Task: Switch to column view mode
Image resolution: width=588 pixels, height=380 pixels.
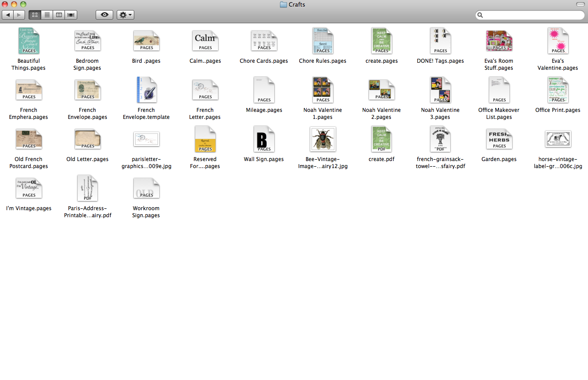Action: (x=58, y=15)
